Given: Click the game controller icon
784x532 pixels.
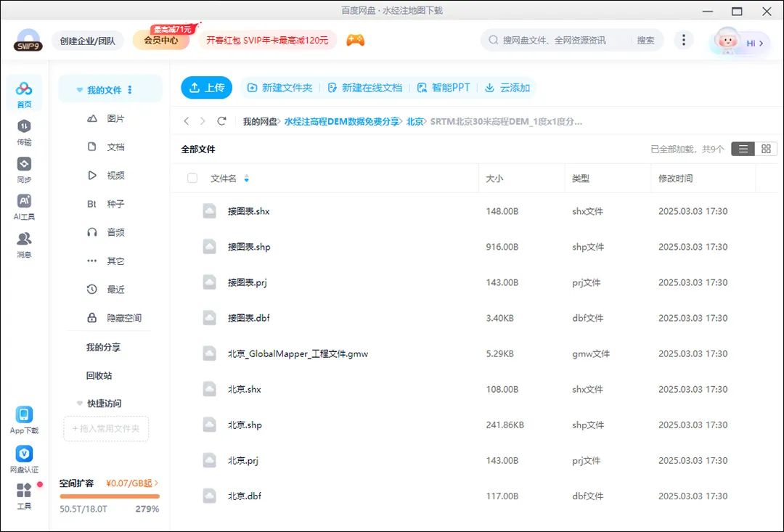Looking at the screenshot, I should click(x=356, y=40).
